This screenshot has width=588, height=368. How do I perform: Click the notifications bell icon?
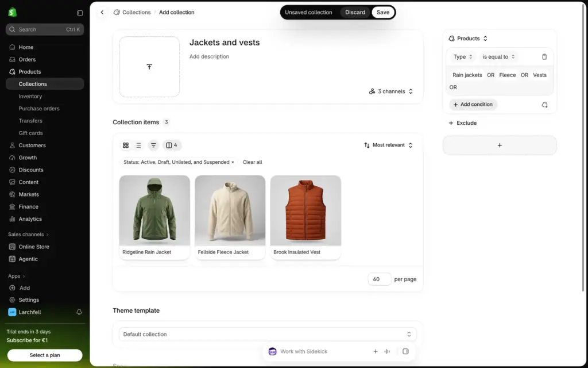point(79,312)
